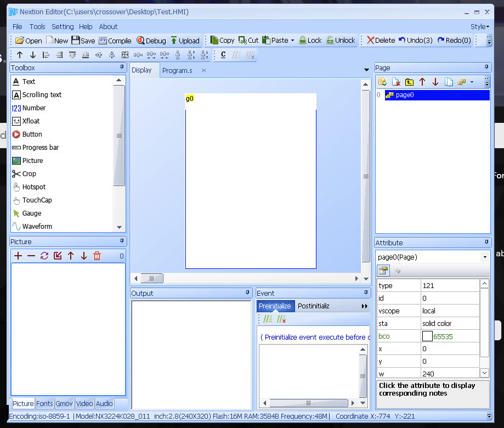504x428 pixels.
Task: Open the Tools menu
Action: 37,27
